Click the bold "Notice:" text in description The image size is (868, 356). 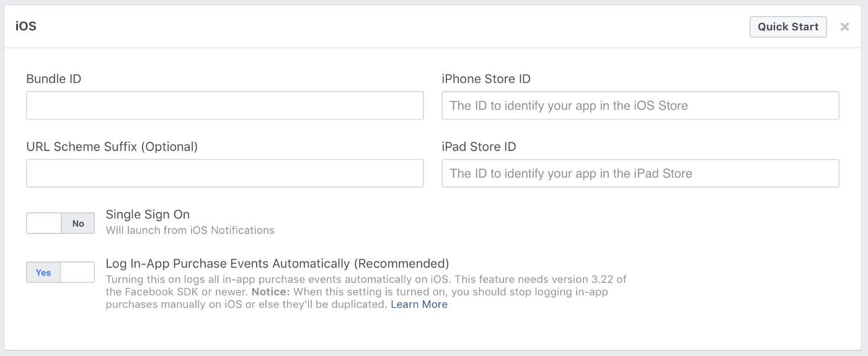(x=270, y=292)
